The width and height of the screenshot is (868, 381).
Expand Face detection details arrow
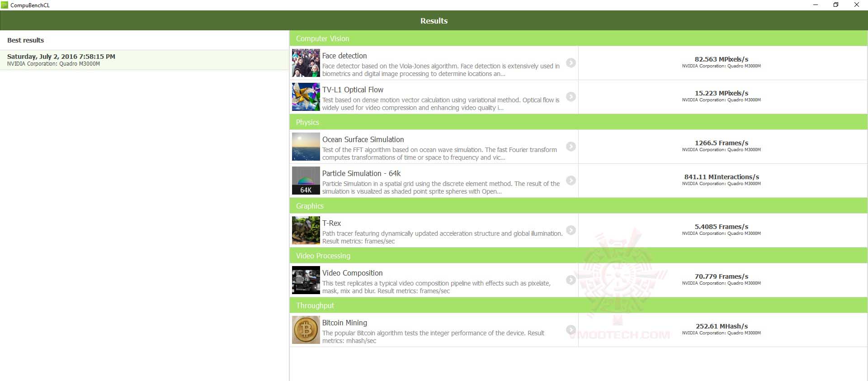(571, 63)
